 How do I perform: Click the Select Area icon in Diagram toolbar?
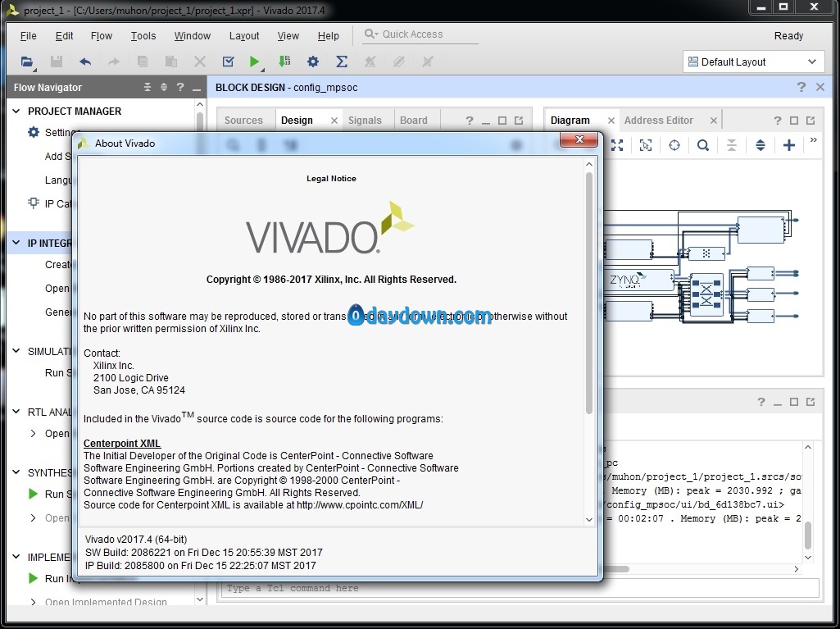[646, 145]
